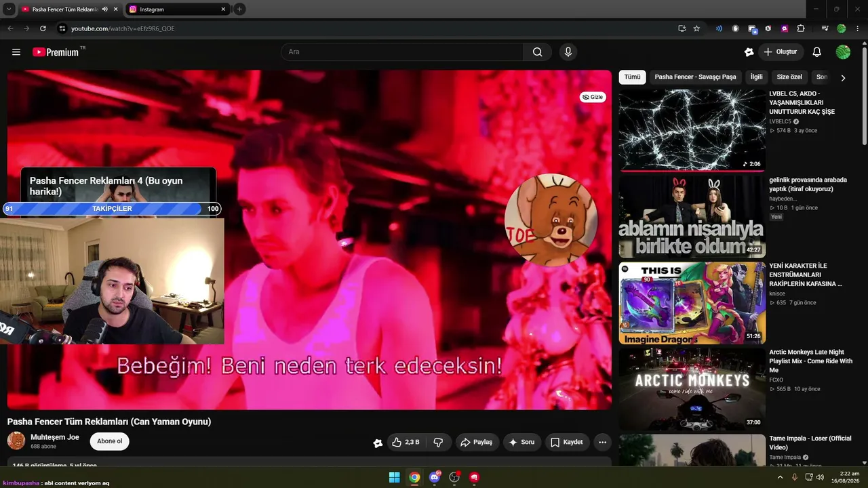
Task: Open 'YENİ KARAKTER İLE ENSTRÜMANLARI' video title
Action: pos(806,274)
